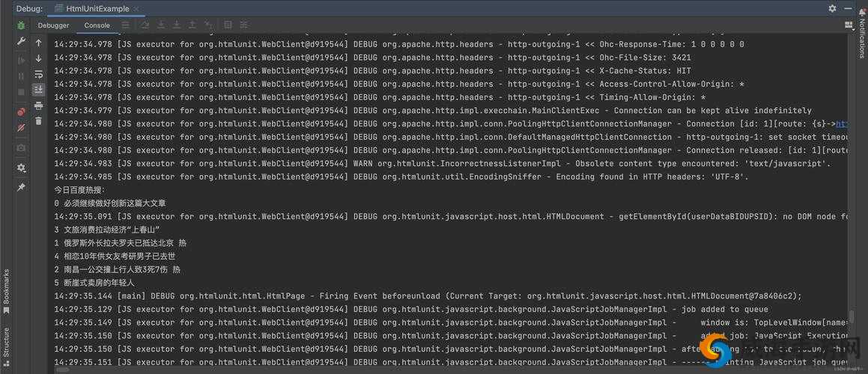Screen dimensions: 868x374
Task: Click the output line '3 文旅消费拉动经济“上春山”'
Action: click(x=107, y=230)
